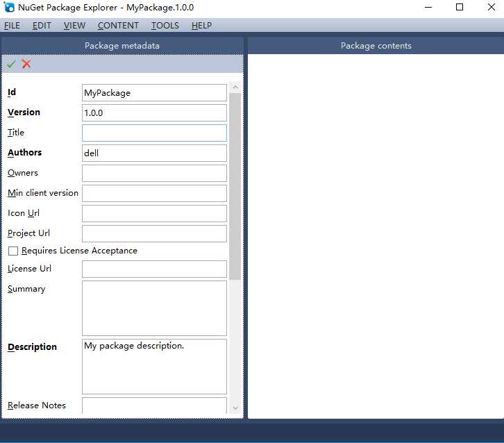Image resolution: width=504 pixels, height=443 pixels.
Task: Click the Id input field
Action: 154,92
